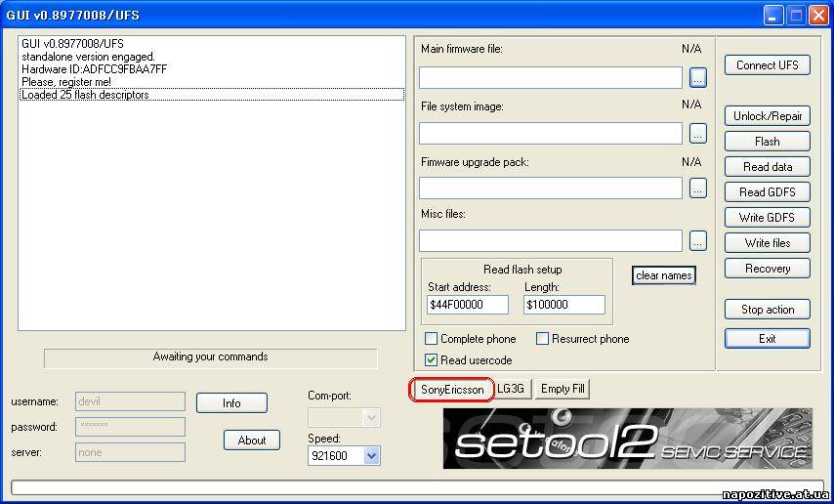Close the GUI window

pos(818,16)
